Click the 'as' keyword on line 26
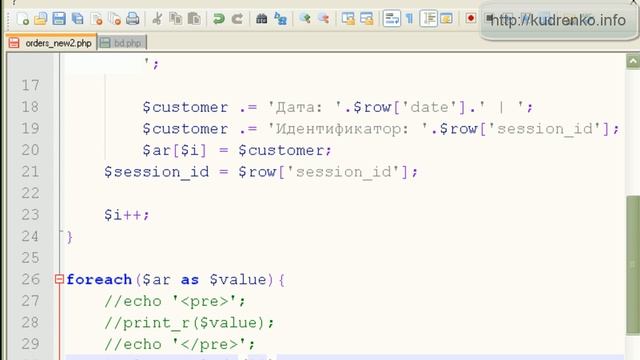 coord(190,280)
